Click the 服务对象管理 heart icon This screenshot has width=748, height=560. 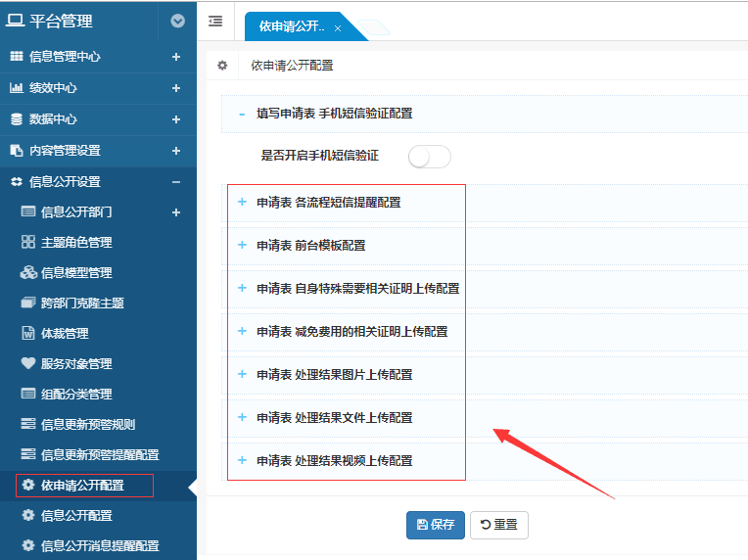[28, 363]
